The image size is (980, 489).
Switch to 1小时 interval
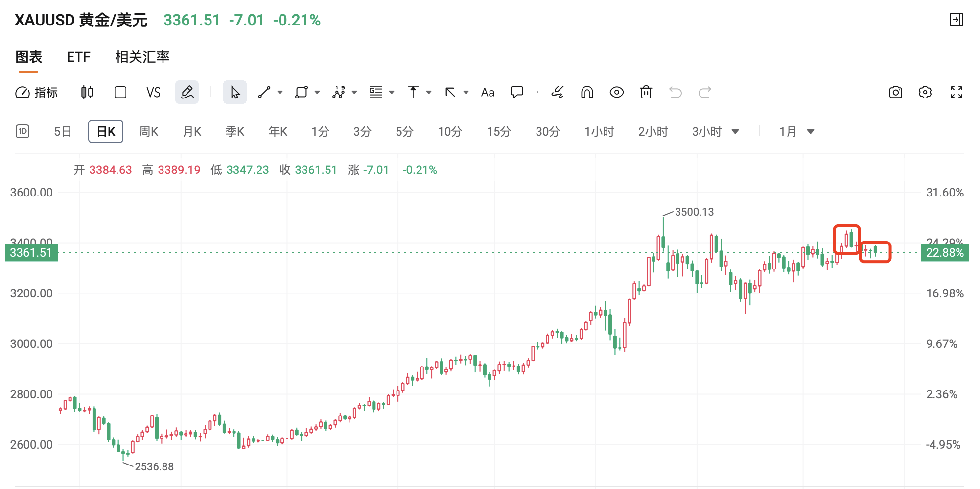click(599, 131)
